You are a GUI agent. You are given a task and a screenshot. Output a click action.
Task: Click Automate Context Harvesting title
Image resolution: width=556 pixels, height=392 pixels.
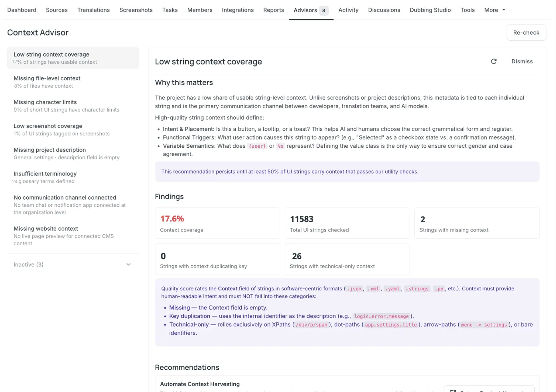point(200,384)
